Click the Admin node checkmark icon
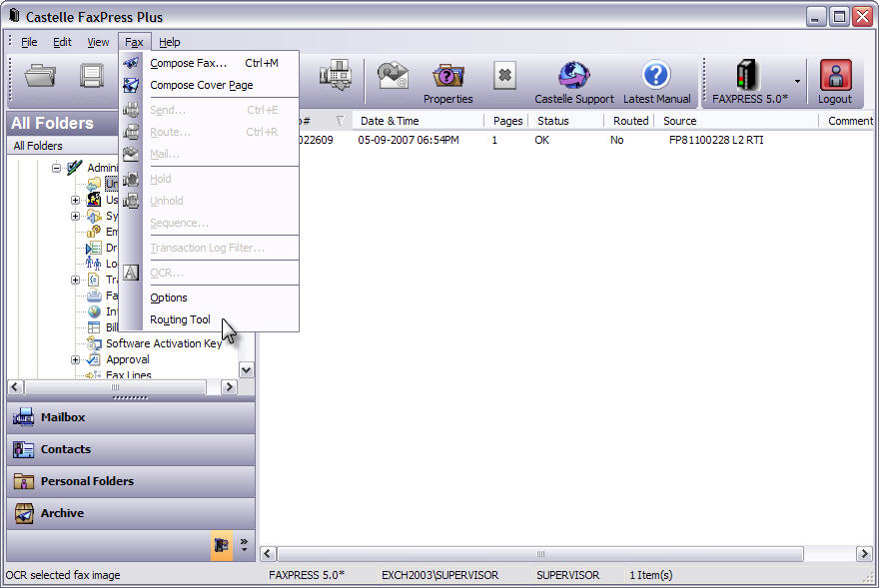Image resolution: width=879 pixels, height=588 pixels. click(x=75, y=167)
